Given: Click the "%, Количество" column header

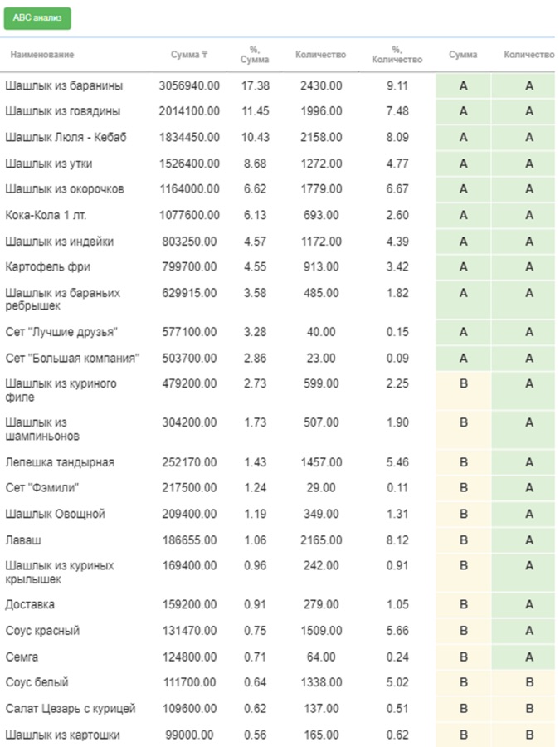Looking at the screenshot, I should pos(397,55).
